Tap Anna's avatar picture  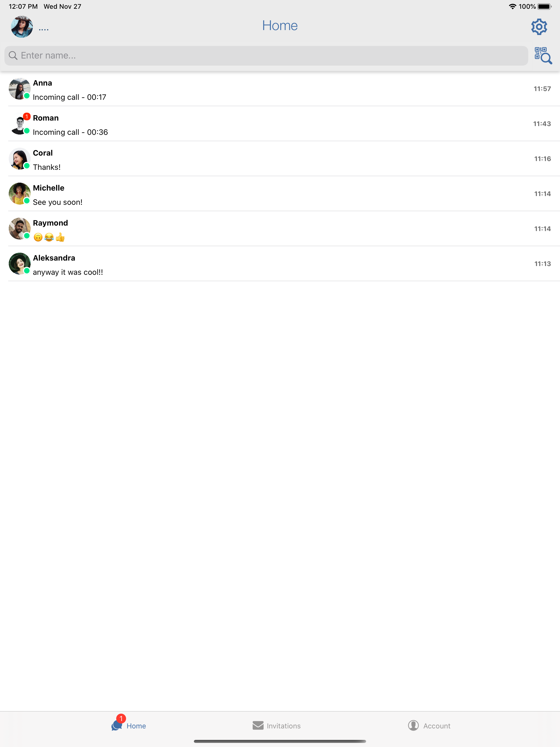tap(19, 89)
